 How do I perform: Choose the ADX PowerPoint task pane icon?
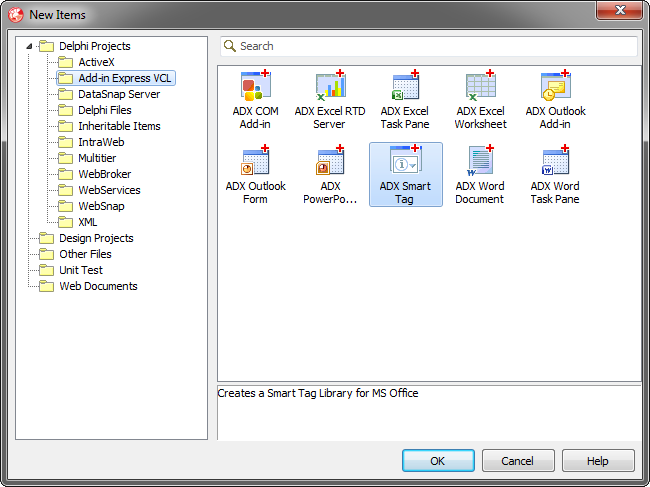[x=330, y=160]
